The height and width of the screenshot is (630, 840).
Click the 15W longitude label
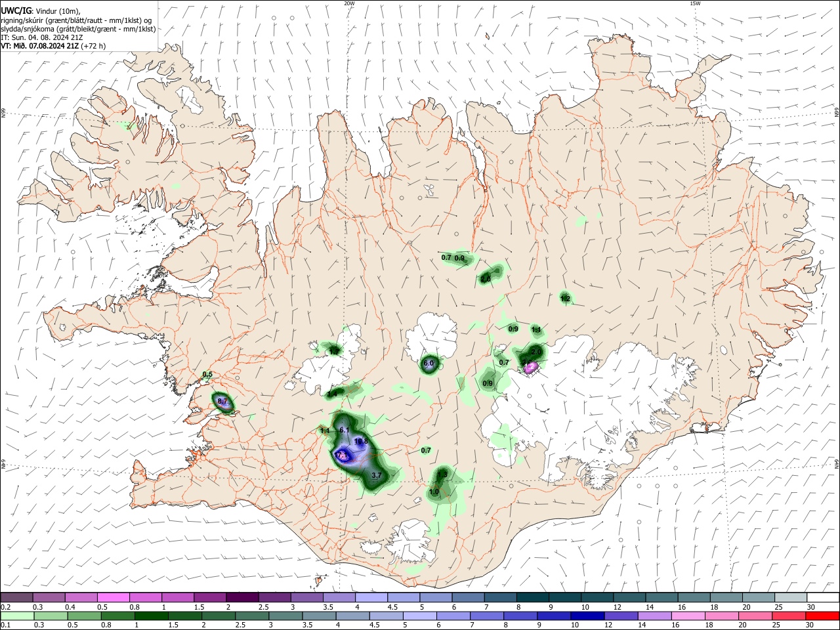pos(695,3)
